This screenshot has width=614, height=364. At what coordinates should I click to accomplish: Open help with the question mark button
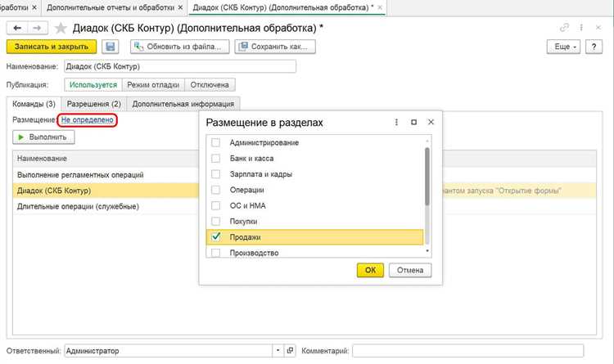pos(594,47)
